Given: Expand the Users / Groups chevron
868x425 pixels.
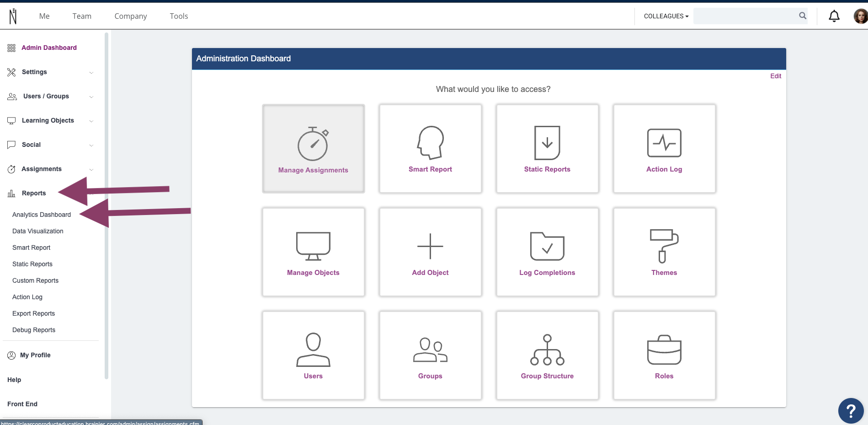Looking at the screenshot, I should click(91, 97).
